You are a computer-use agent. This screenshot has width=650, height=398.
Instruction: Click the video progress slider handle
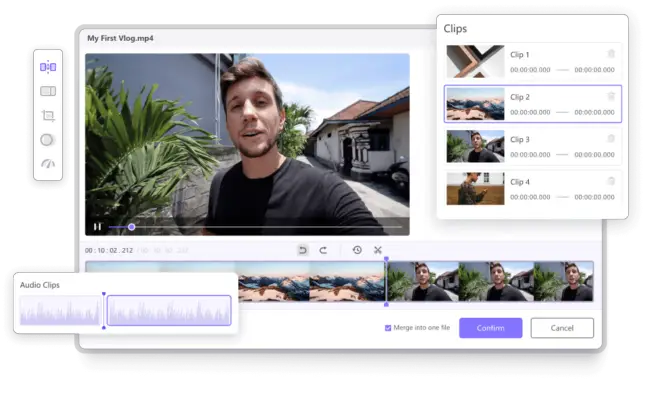[x=131, y=227]
